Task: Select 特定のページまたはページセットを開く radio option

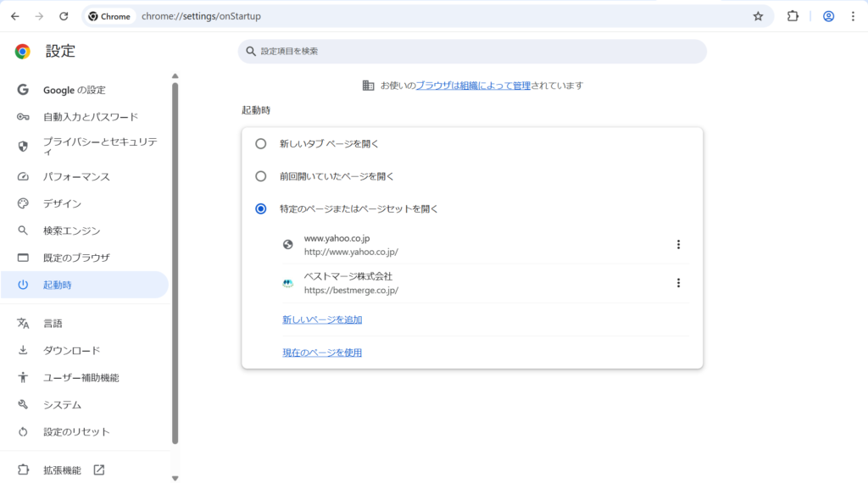Action: (261, 208)
